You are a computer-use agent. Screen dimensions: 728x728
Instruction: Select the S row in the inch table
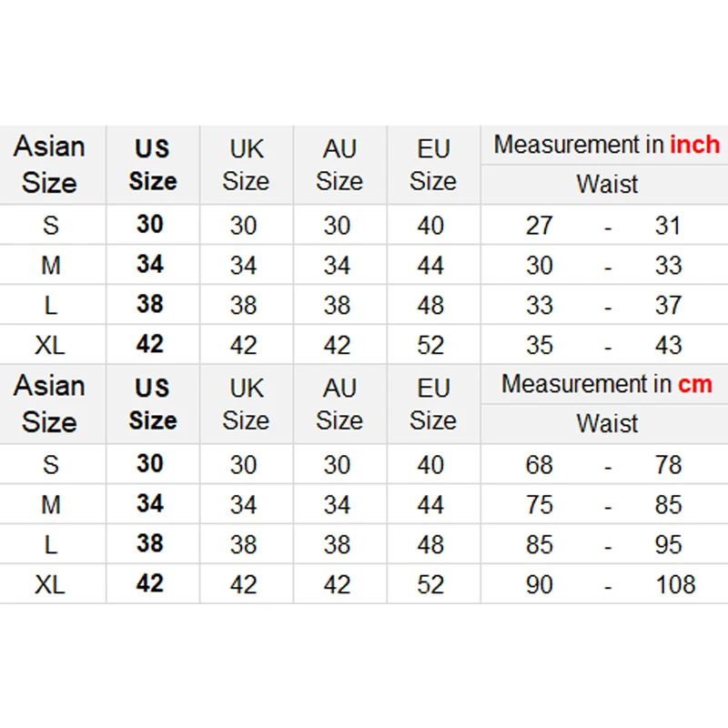(x=364, y=225)
